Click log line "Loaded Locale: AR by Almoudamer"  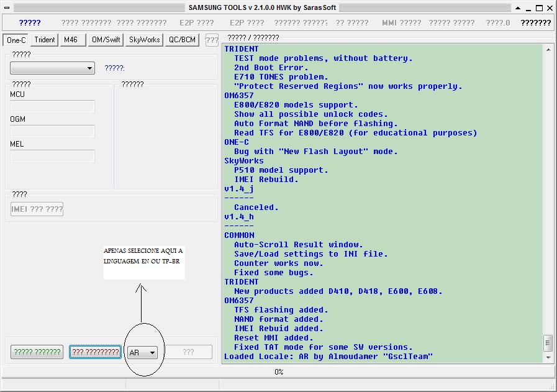click(x=328, y=357)
